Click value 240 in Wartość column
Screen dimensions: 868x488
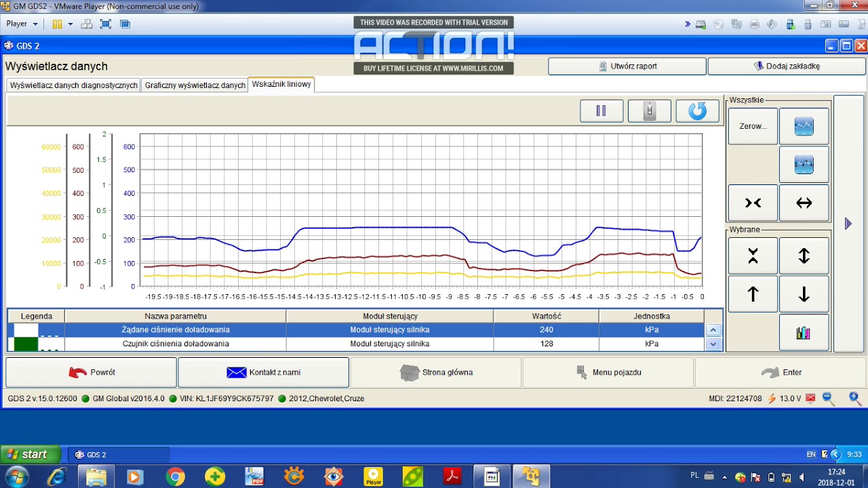(547, 330)
